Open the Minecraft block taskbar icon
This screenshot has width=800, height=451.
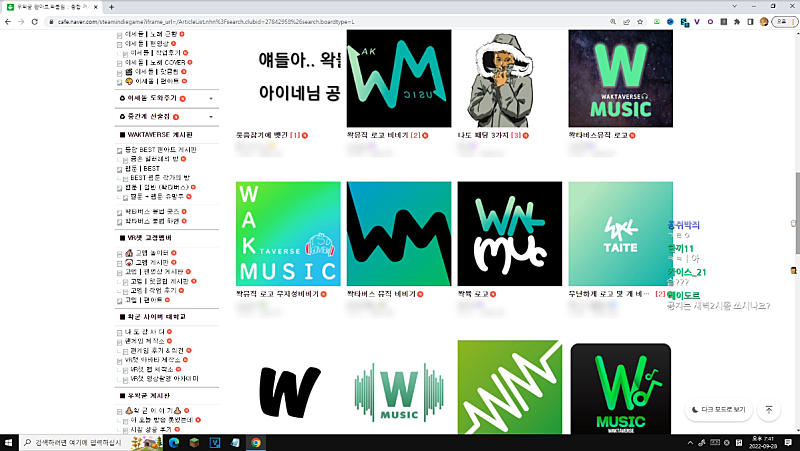pos(194,443)
